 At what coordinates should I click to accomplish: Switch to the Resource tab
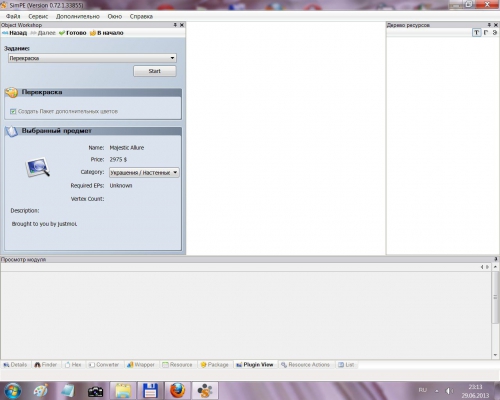coord(177,365)
